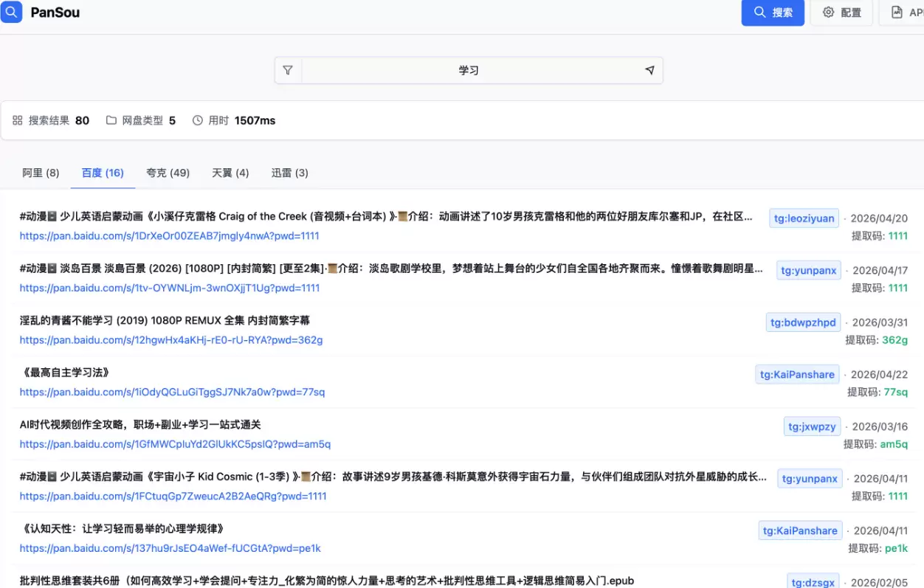Click the grid icon before 搜索结果
The height and width of the screenshot is (588, 924).
(15, 120)
